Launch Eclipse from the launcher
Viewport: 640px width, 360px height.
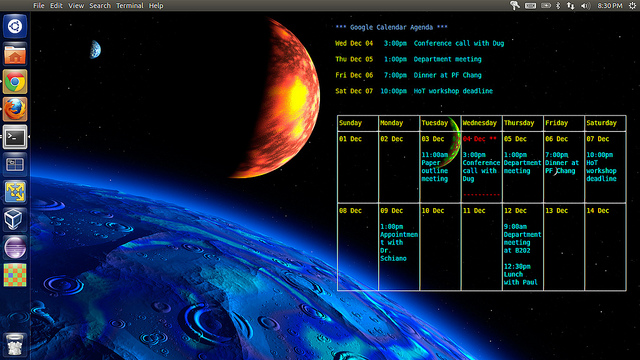pos(15,247)
